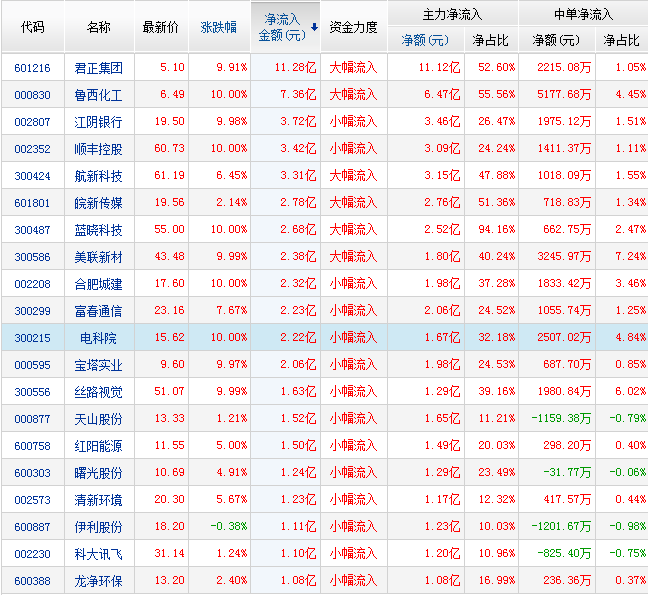The image size is (648, 595).
Task: Open stock code 600303
Action: [32, 473]
